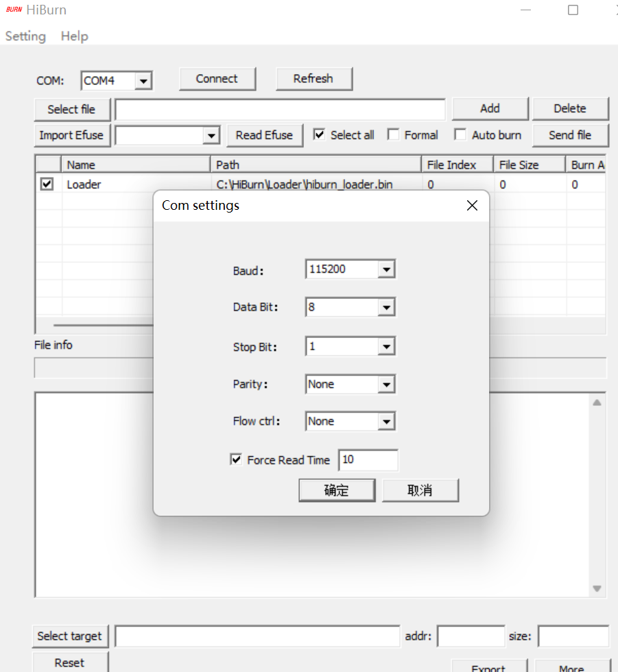Viewport: 618px width, 672px height.
Task: Click the Path column header
Action: click(x=316, y=165)
